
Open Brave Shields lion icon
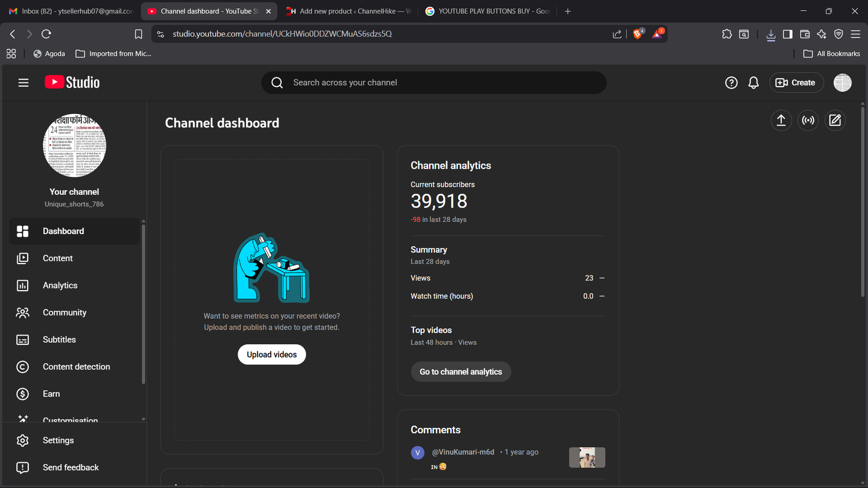click(638, 34)
